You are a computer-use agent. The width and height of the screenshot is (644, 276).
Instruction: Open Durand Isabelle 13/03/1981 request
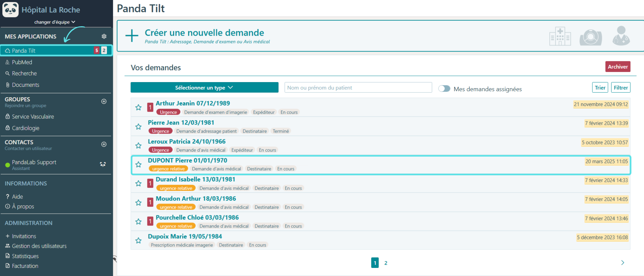(x=196, y=179)
